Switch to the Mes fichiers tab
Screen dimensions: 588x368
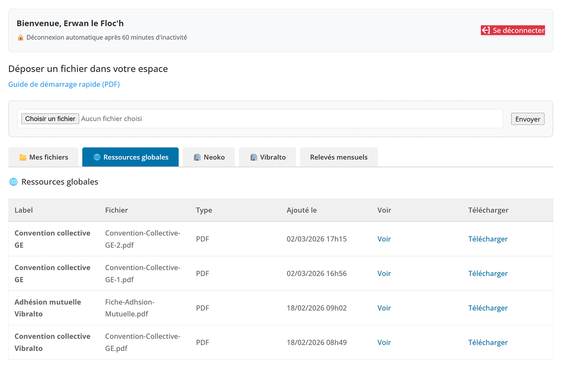pos(43,157)
